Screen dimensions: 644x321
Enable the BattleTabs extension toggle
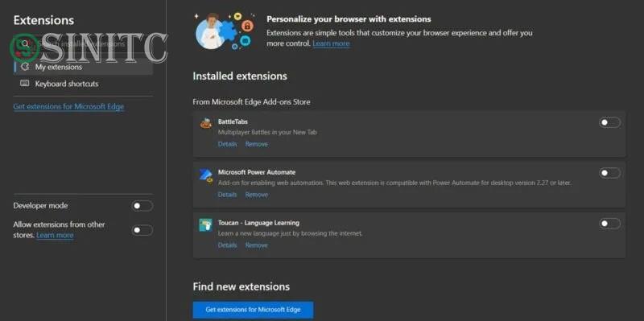click(609, 122)
